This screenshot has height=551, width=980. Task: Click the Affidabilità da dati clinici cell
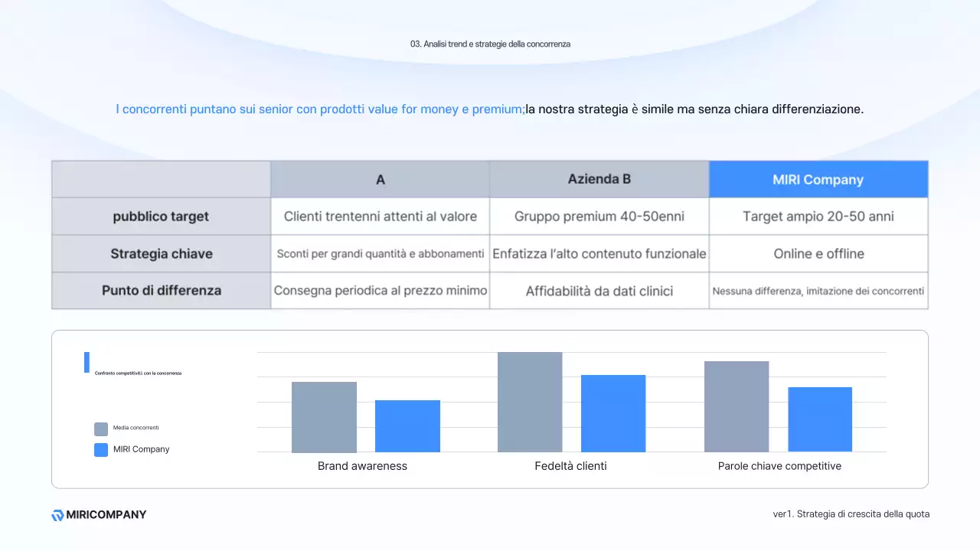pyautogui.click(x=599, y=291)
